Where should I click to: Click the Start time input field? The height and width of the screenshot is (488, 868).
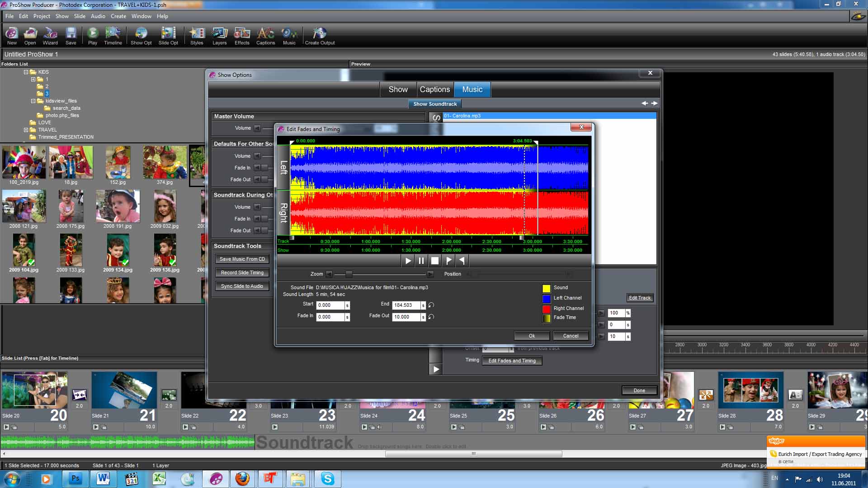click(x=330, y=305)
